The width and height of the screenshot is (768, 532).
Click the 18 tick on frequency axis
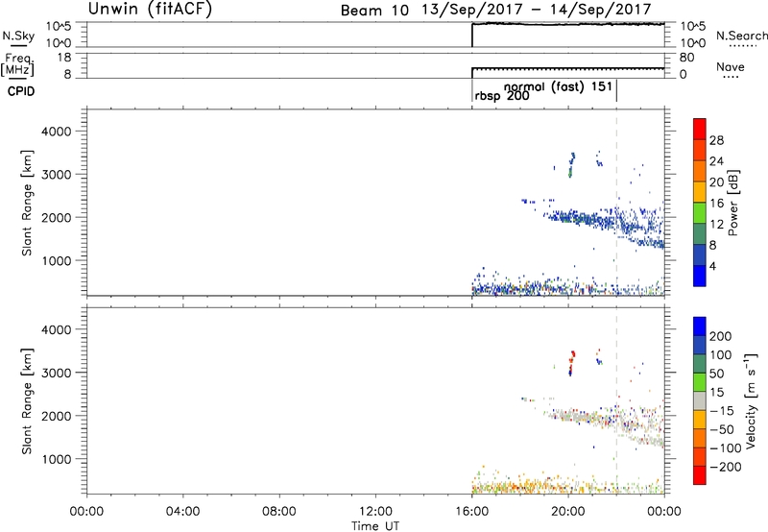coord(63,58)
